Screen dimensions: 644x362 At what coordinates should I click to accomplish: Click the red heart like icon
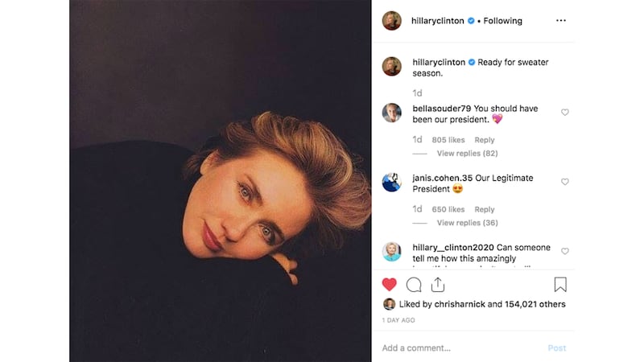pyautogui.click(x=390, y=284)
